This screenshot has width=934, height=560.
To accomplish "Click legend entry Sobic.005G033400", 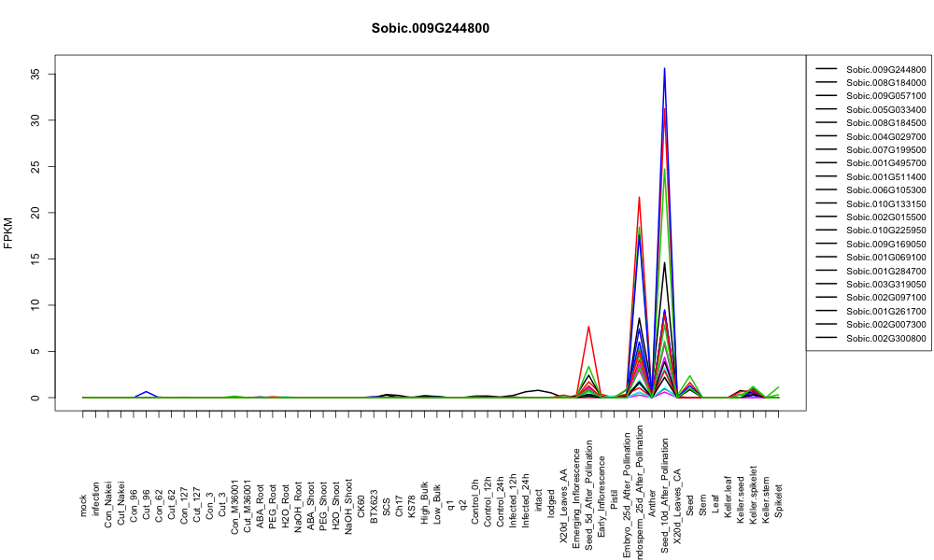I will pos(885,109).
